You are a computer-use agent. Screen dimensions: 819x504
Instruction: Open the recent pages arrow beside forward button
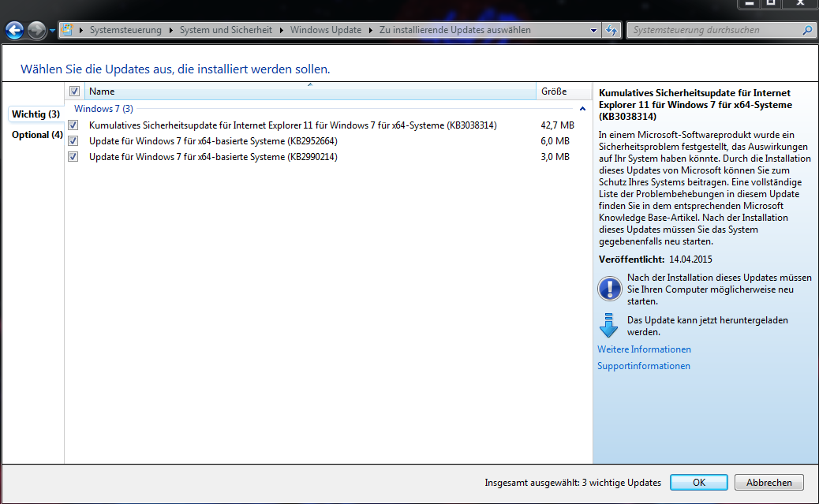52,31
